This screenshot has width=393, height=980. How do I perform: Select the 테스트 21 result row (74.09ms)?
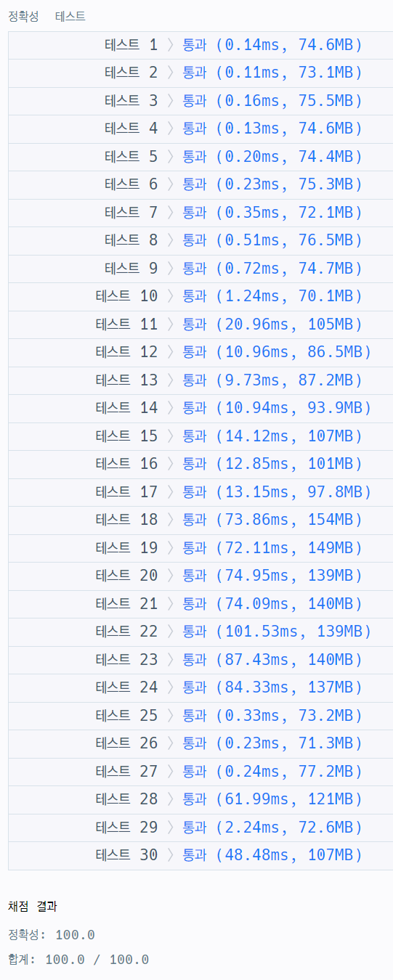200,604
